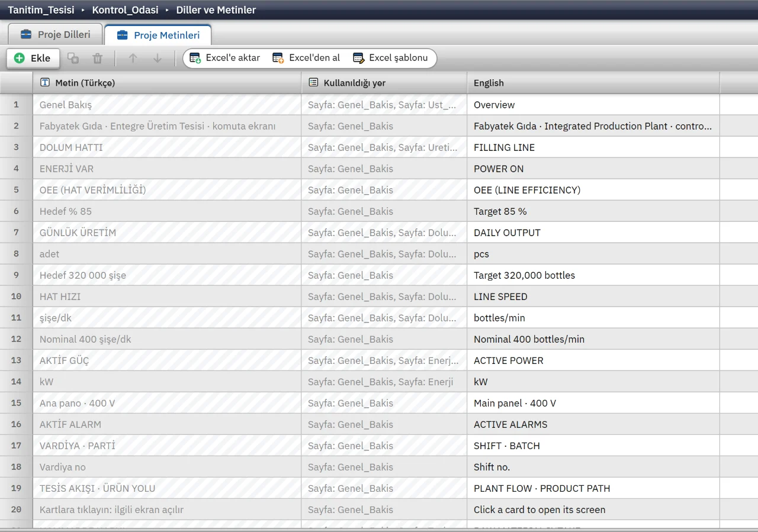
Task: Edit English cell 'Overview'
Action: click(593, 105)
